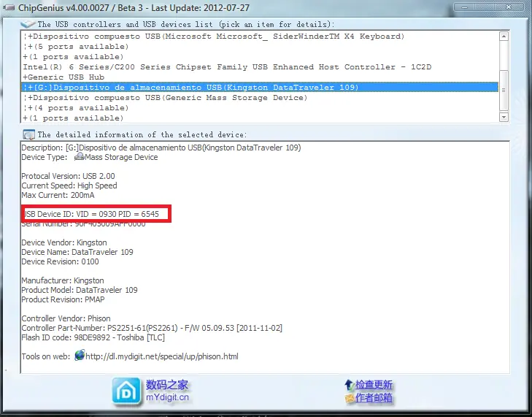532x417 pixels.
Task: Click the author email envelope icon
Action: tap(350, 397)
